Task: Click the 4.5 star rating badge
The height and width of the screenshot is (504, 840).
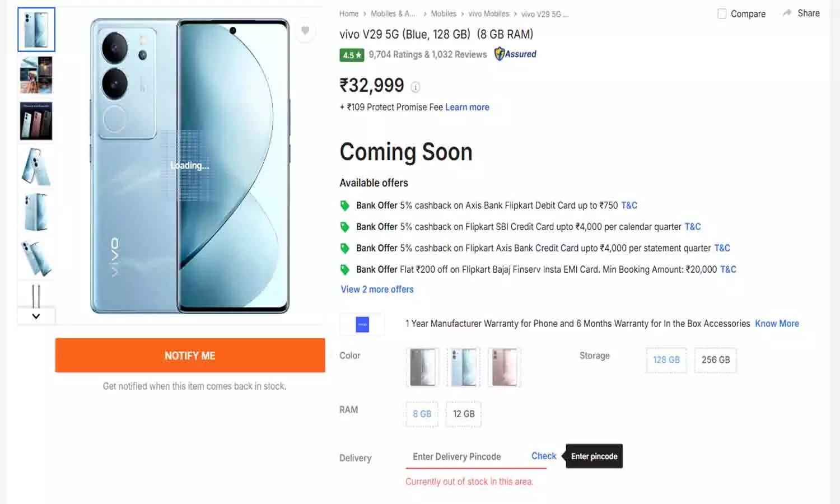Action: 351,55
